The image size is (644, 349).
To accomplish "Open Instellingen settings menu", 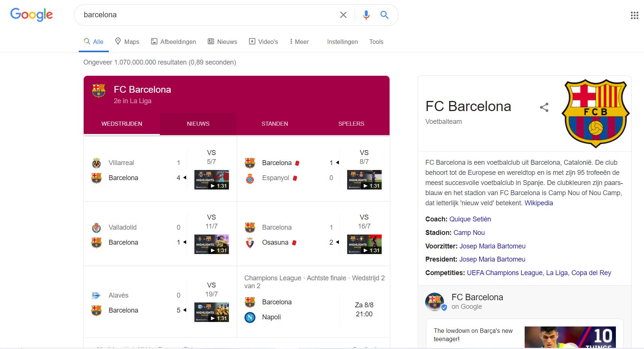I will point(342,42).
